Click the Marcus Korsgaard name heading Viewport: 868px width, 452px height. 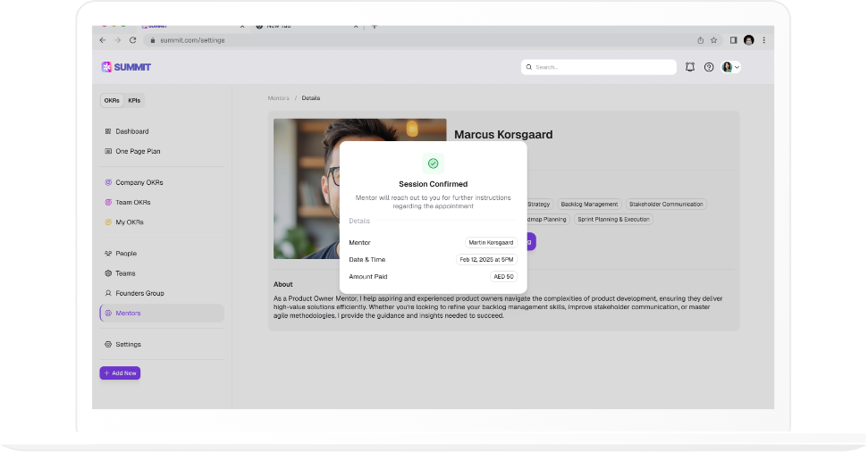[503, 134]
